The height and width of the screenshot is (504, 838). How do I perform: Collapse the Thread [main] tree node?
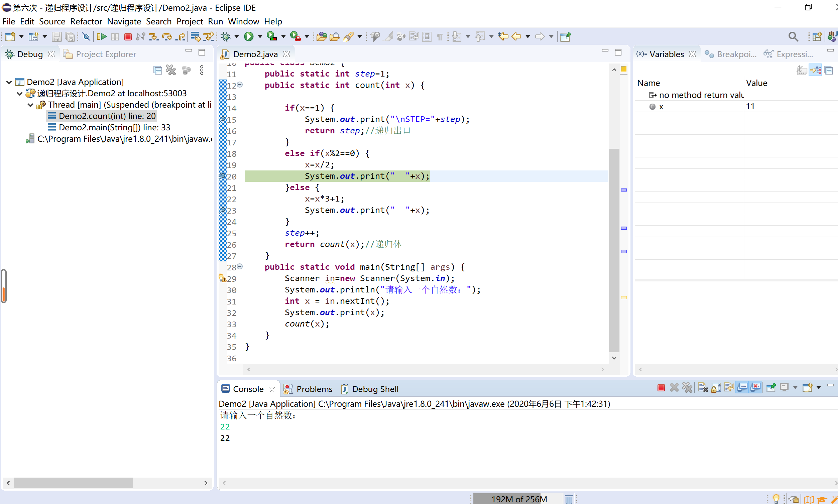(x=30, y=105)
